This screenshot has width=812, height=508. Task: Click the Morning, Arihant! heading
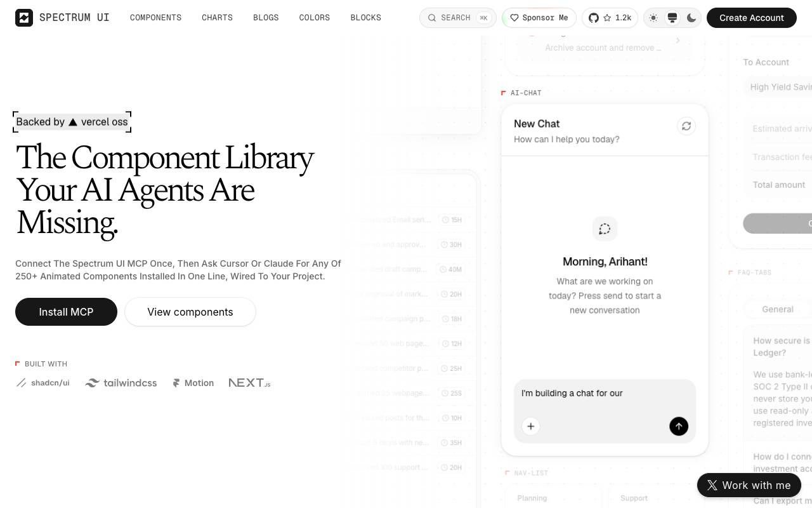coord(605,262)
